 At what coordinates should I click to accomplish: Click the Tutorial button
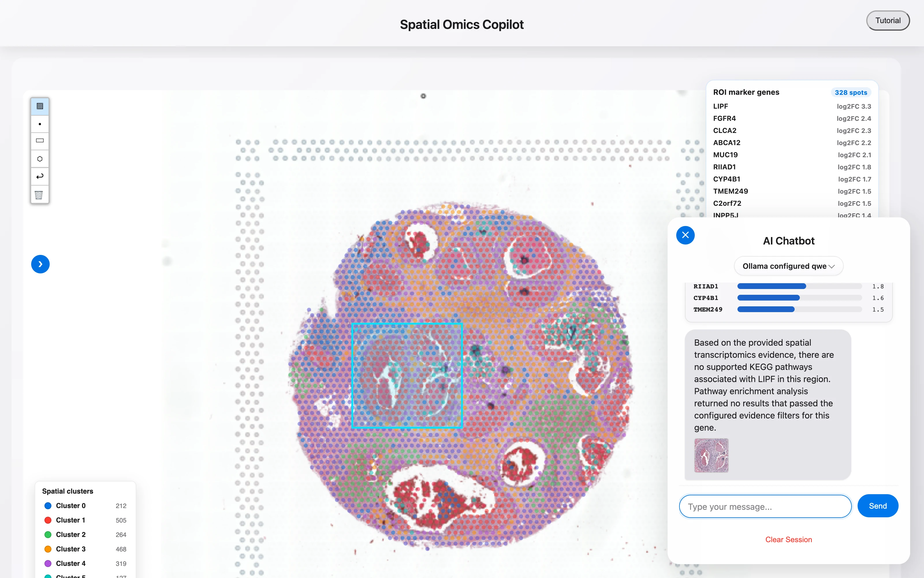point(888,21)
